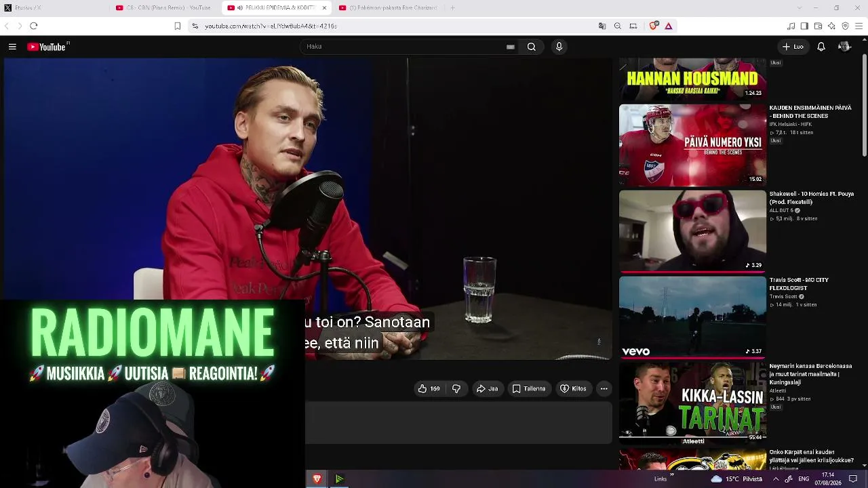Open KAUDEN ENSIMMÄINEN PÄIVÄ video title
Image resolution: width=868 pixels, height=488 pixels.
coord(810,112)
